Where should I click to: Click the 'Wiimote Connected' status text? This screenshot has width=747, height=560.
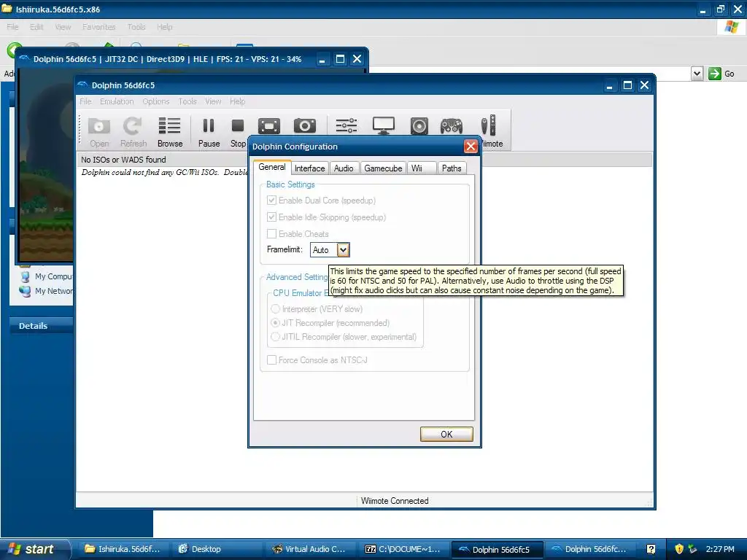coord(395,501)
